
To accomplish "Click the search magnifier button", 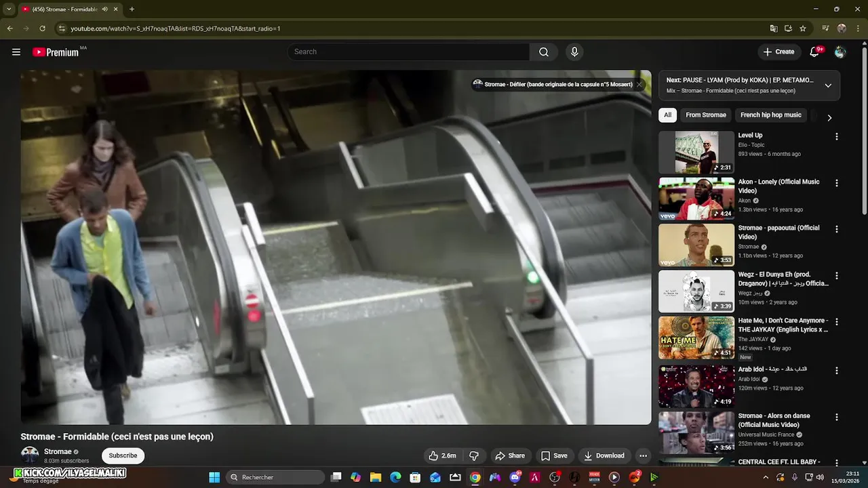I will pos(544,52).
